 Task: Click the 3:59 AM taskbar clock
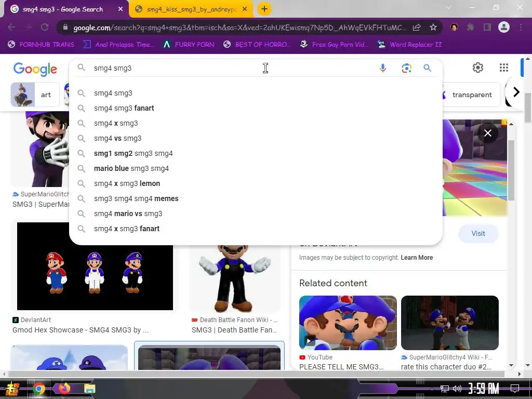tap(484, 389)
